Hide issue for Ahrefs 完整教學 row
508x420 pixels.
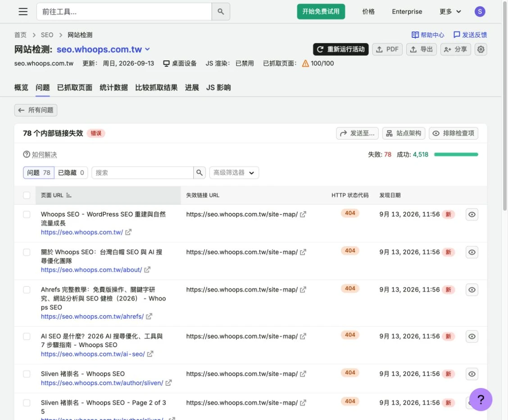[x=472, y=290]
